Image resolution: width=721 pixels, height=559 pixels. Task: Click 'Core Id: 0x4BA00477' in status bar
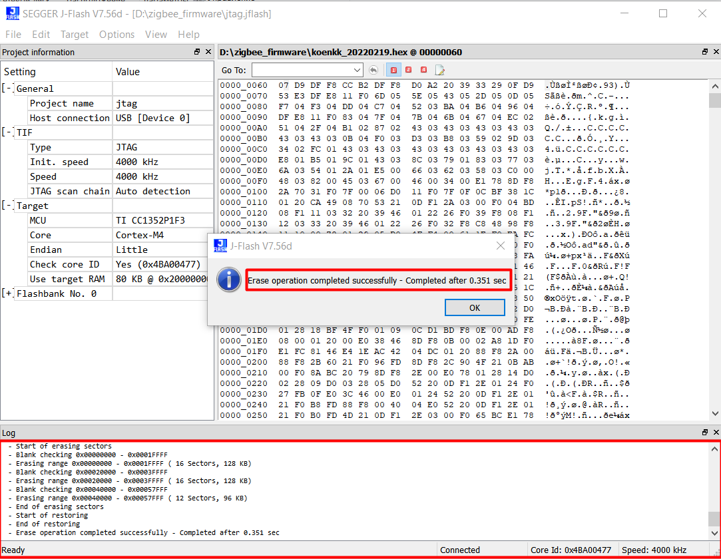571,550
